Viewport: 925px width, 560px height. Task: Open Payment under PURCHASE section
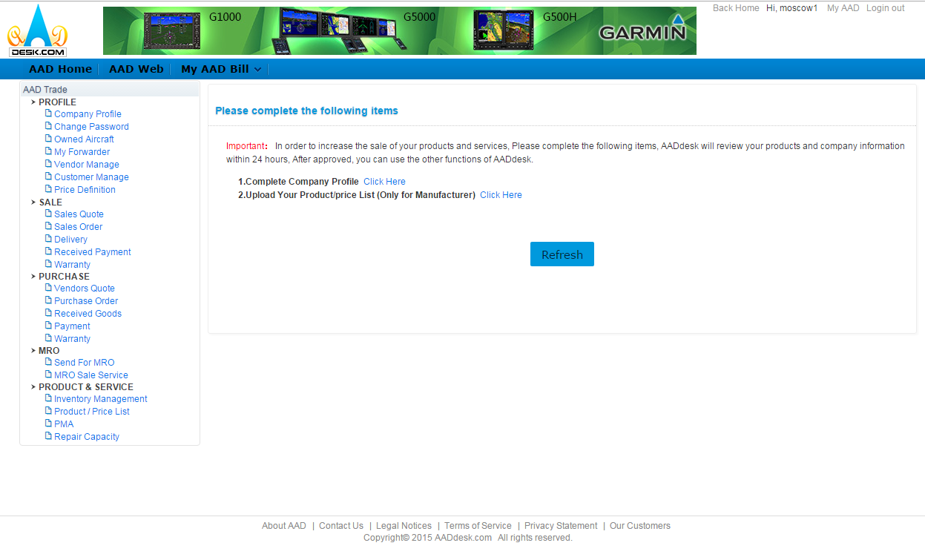[72, 326]
